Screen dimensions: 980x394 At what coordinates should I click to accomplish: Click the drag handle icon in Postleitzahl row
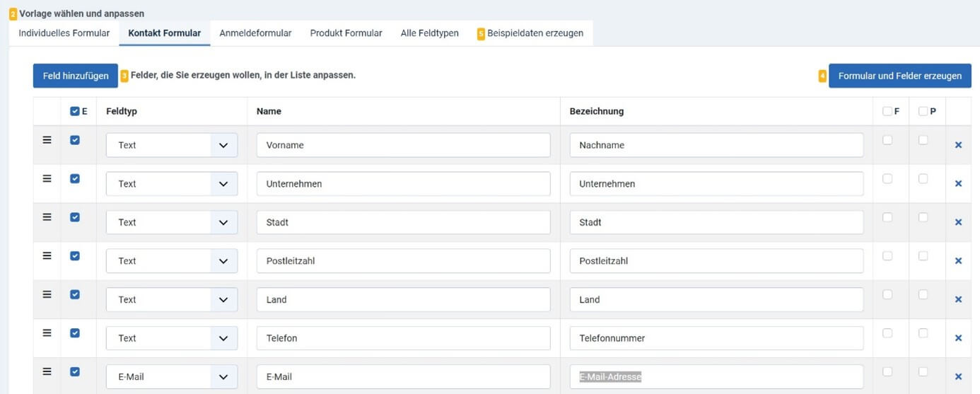[x=47, y=256]
